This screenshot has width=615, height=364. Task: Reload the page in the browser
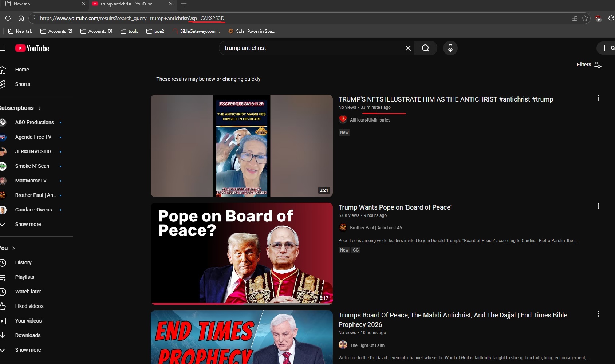[x=8, y=18]
